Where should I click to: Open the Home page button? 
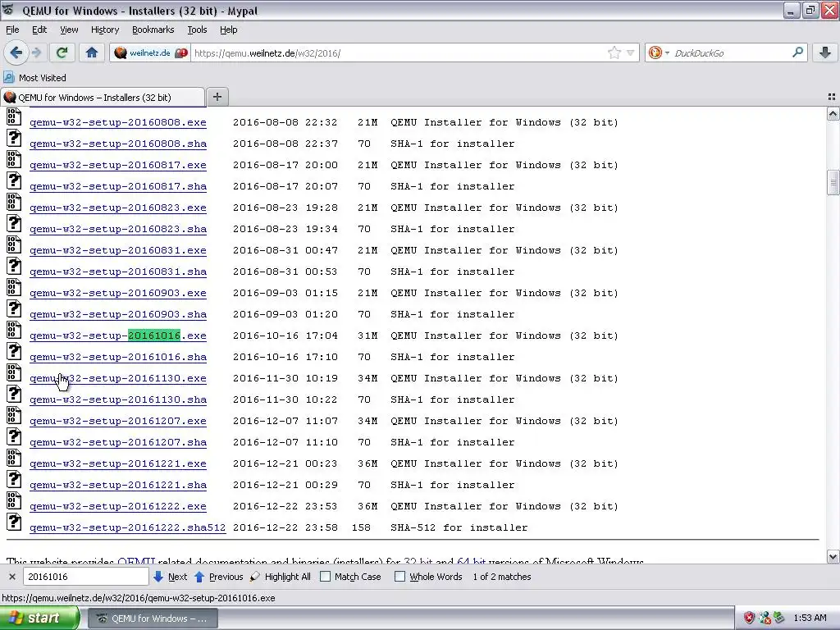pos(92,52)
